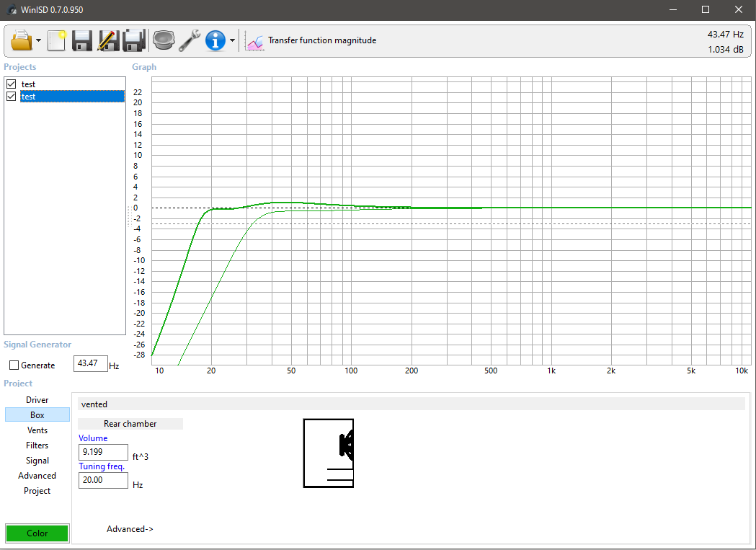This screenshot has width=756, height=550.
Task: Toggle highlighted test project checkbox
Action: point(11,96)
